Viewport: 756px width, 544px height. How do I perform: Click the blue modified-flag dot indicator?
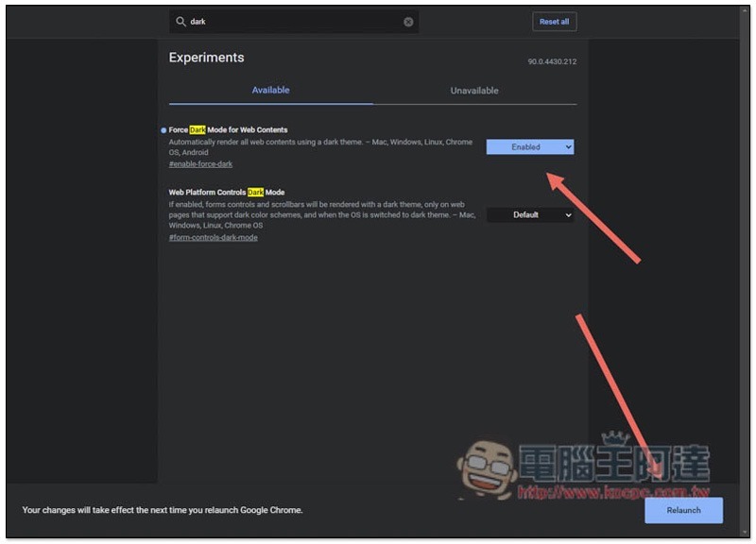pyautogui.click(x=163, y=130)
